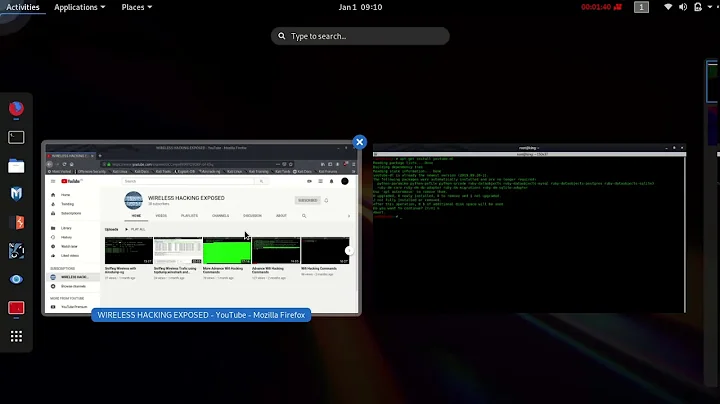Click the YouTube Search box in preview
720x404 pixels.
click(x=188, y=181)
